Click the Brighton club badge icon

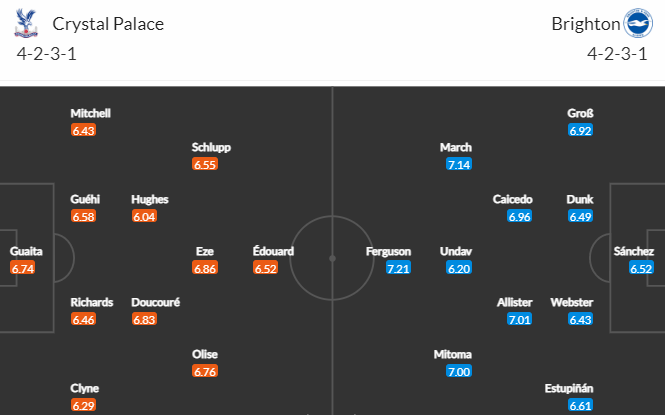(x=638, y=23)
